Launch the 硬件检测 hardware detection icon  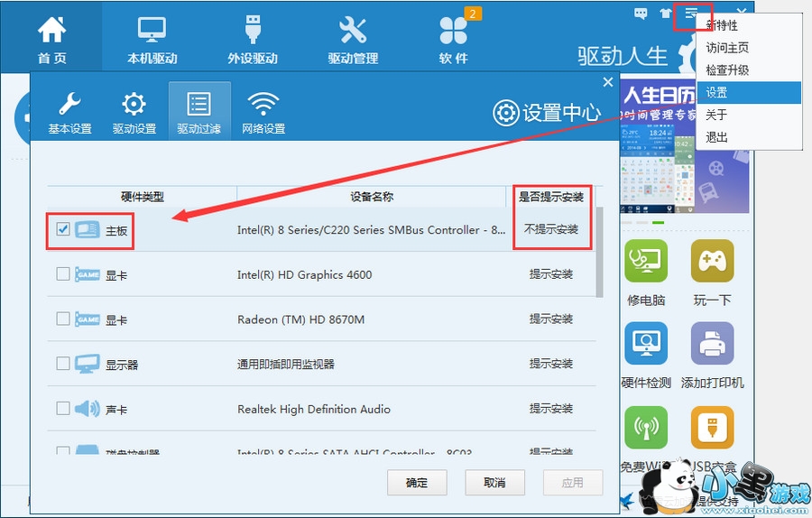tap(646, 344)
